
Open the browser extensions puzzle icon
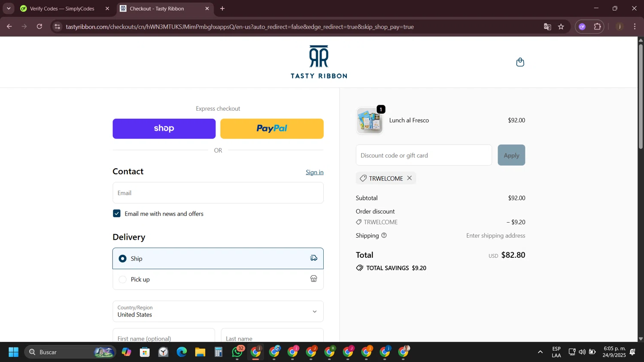point(597,27)
